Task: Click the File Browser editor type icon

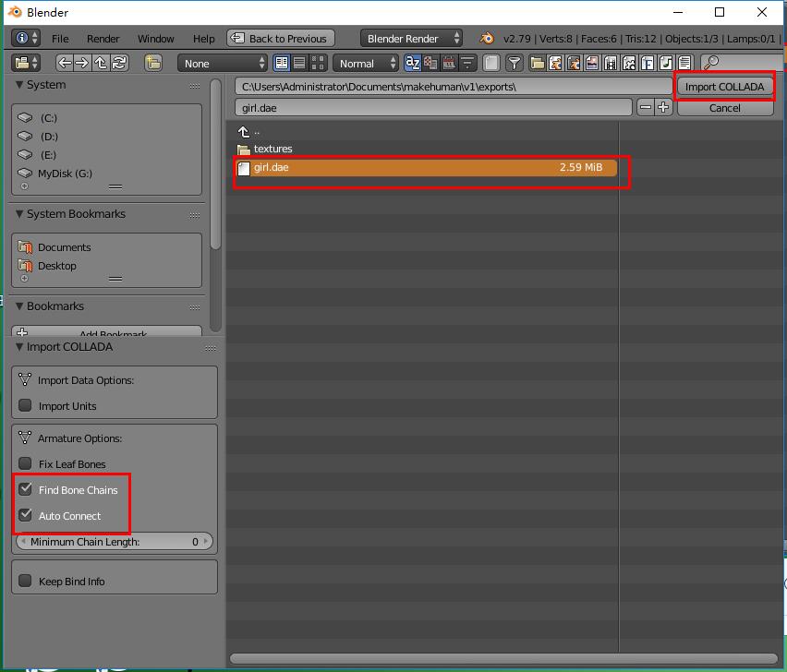Action: coord(26,63)
